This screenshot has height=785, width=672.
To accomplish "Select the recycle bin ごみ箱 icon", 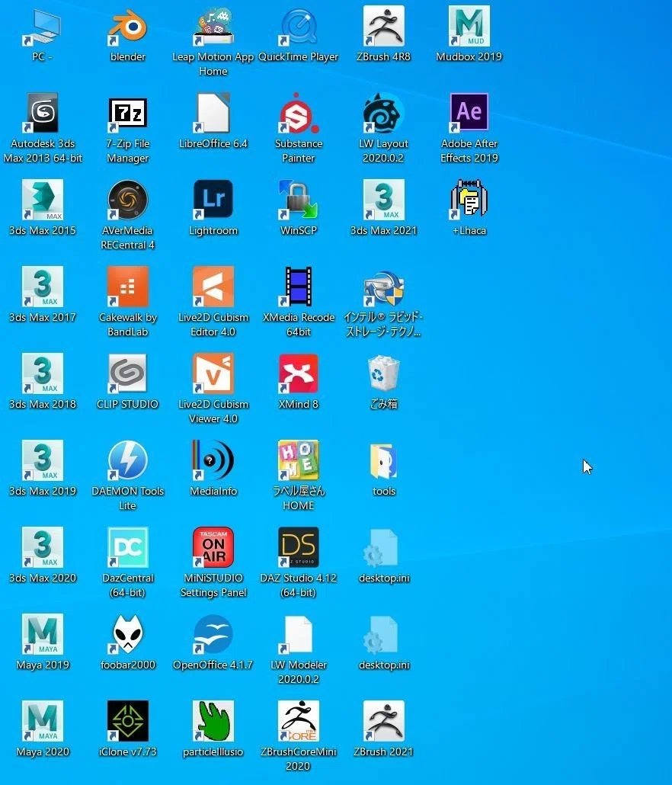I will [x=383, y=374].
